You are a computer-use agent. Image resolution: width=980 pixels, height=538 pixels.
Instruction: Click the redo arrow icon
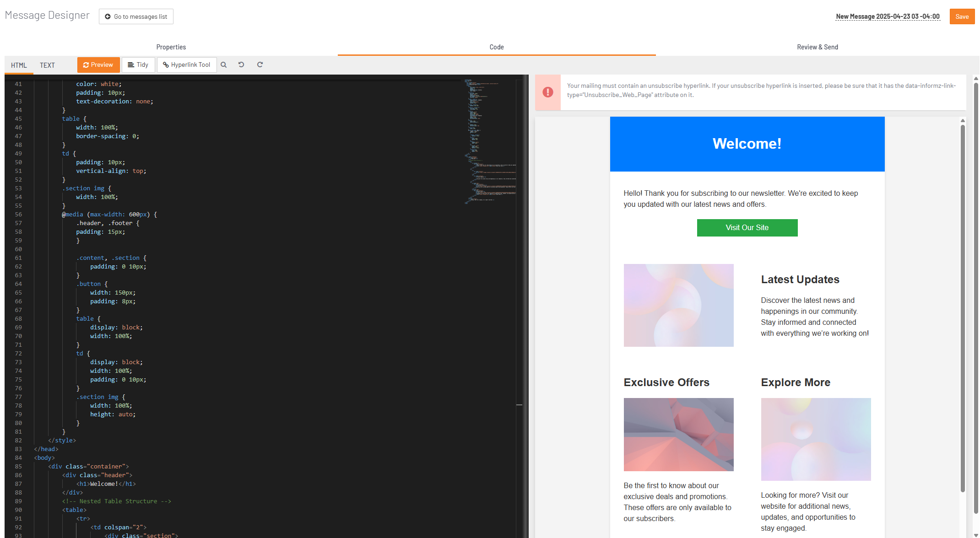click(260, 65)
